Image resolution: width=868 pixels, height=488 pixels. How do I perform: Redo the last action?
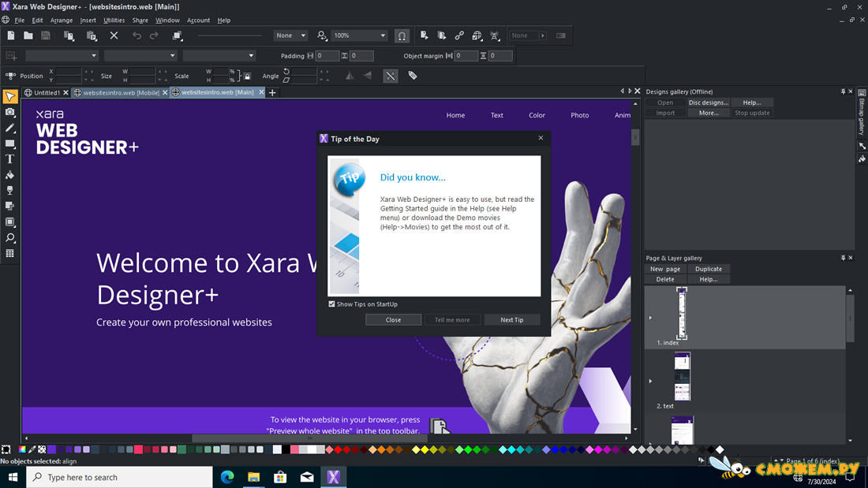[x=154, y=35]
